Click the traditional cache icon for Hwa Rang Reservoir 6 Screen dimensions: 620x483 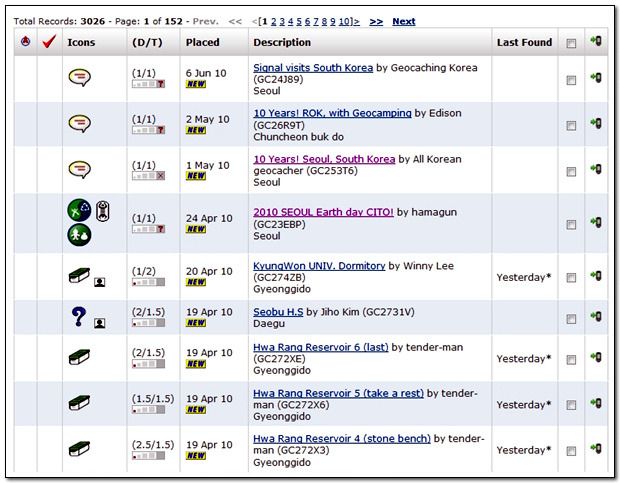pyautogui.click(x=79, y=357)
